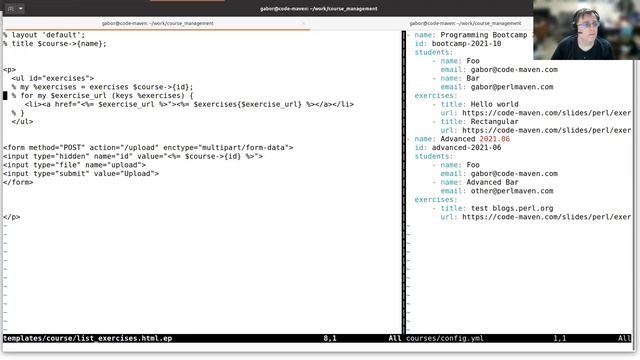Switch to the second course_management terminal tab
Screen dimensions: 640x360
[x=465, y=24]
